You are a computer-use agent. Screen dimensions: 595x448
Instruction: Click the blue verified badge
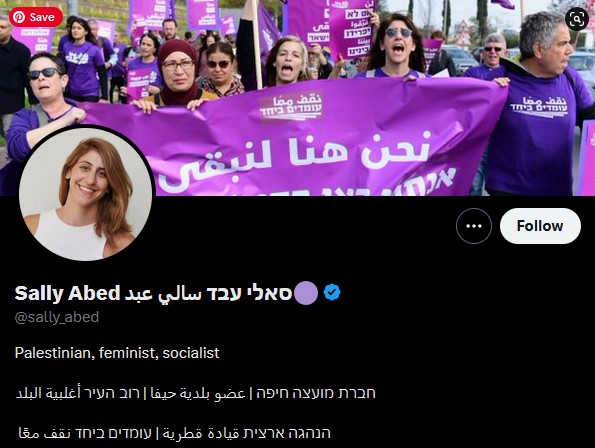[332, 292]
